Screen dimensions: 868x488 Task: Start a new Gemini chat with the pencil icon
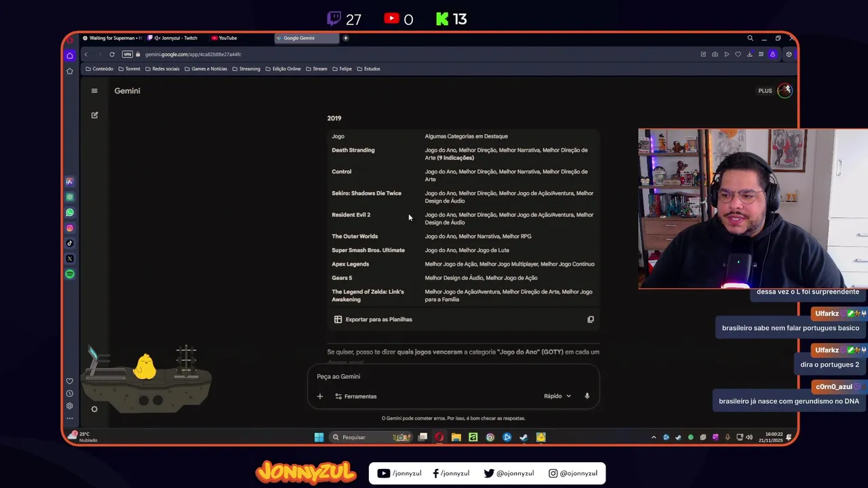94,115
